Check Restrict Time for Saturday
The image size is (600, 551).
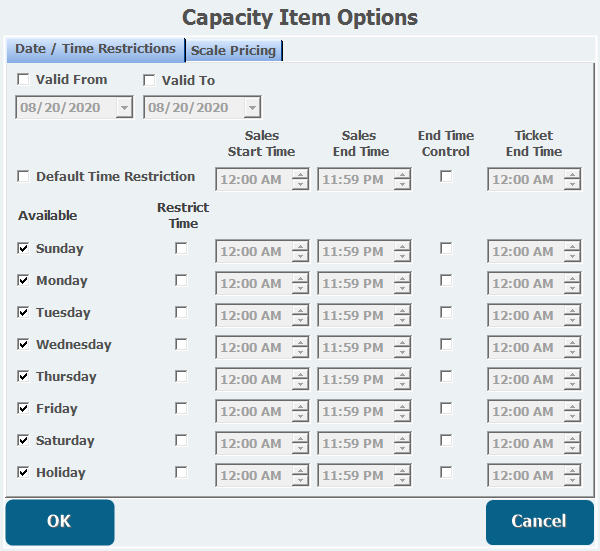pyautogui.click(x=181, y=440)
